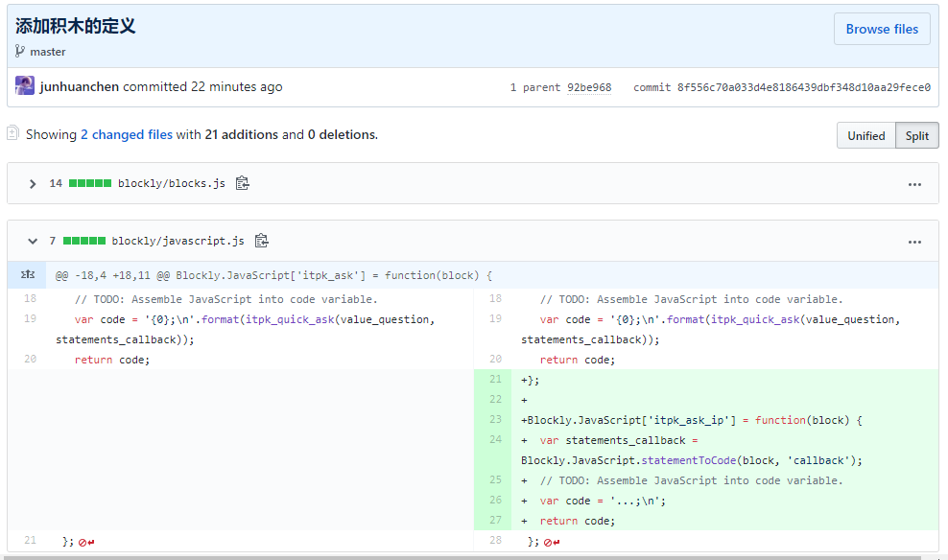
Task: Click the branch icon next to master
Action: coord(20,52)
